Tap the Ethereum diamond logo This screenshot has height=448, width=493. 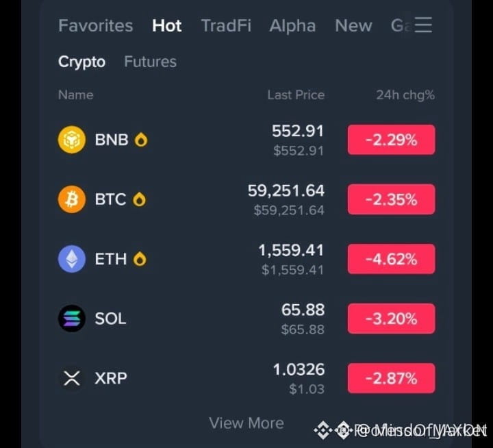(x=72, y=259)
